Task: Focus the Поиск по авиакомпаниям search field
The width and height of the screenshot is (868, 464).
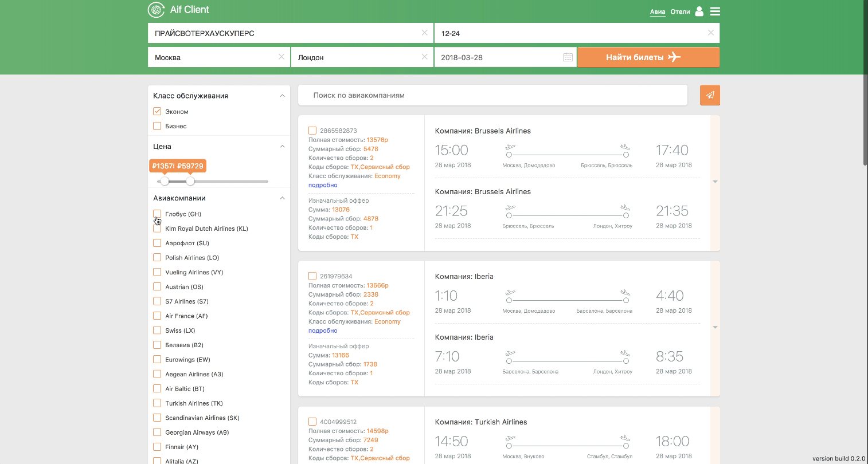Action: [x=492, y=95]
